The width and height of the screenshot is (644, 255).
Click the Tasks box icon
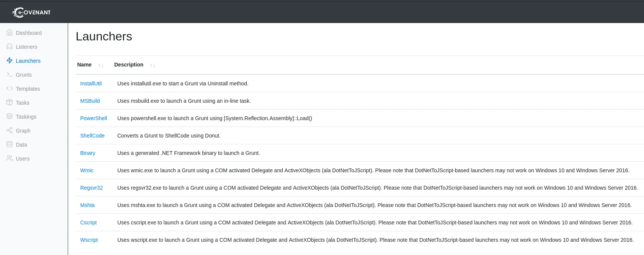(9, 103)
